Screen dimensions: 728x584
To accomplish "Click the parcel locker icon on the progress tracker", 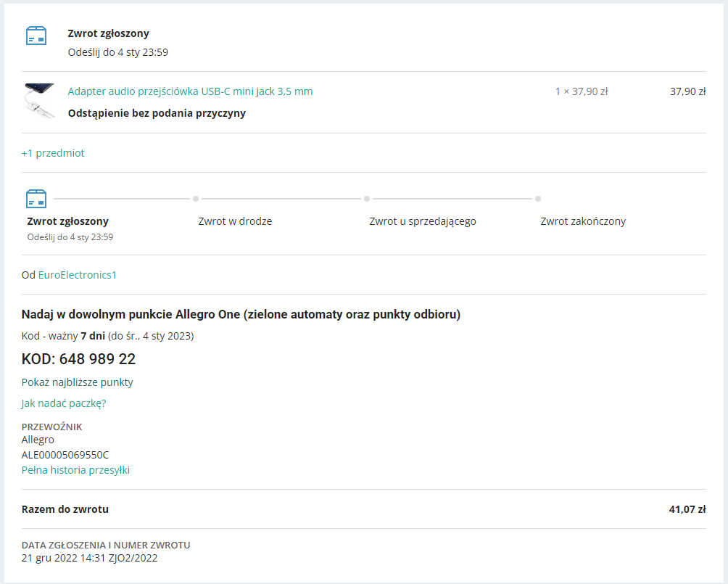I will [35, 197].
